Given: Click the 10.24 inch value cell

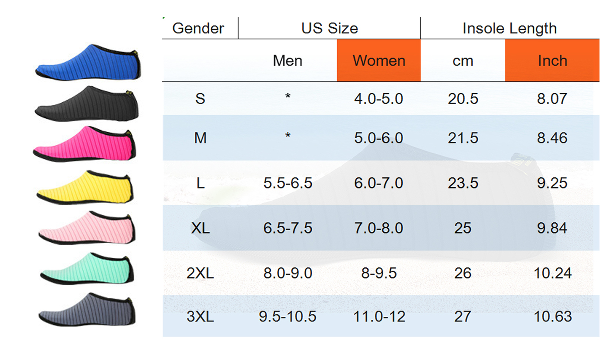Looking at the screenshot, I should click(x=552, y=273).
